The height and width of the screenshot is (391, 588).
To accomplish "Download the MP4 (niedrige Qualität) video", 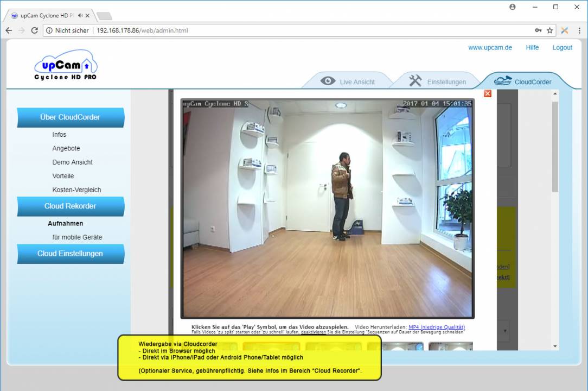I will 437,327.
